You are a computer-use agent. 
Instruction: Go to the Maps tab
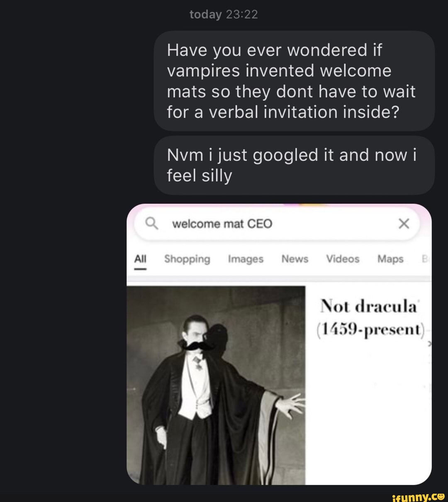[x=390, y=259]
